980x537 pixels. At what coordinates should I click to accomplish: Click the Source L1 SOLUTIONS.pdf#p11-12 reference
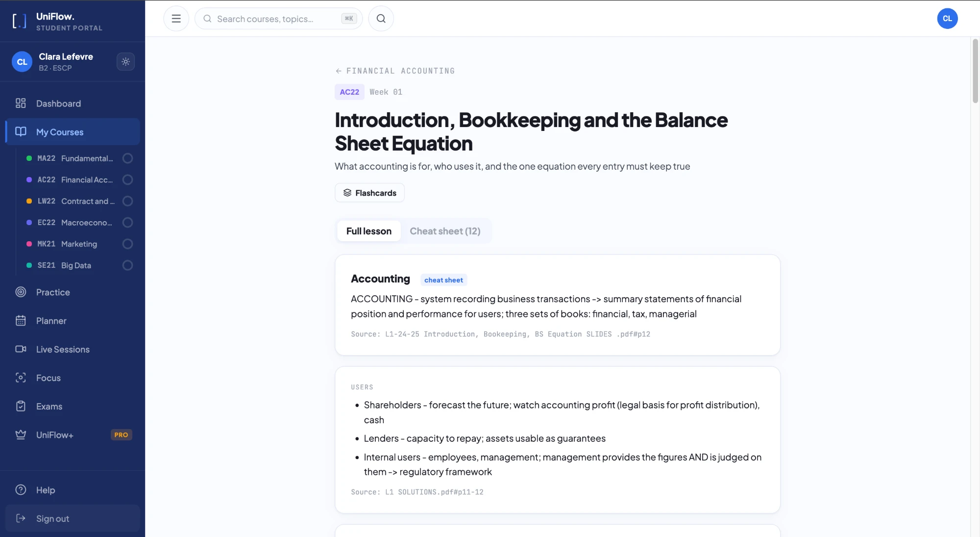tap(417, 492)
